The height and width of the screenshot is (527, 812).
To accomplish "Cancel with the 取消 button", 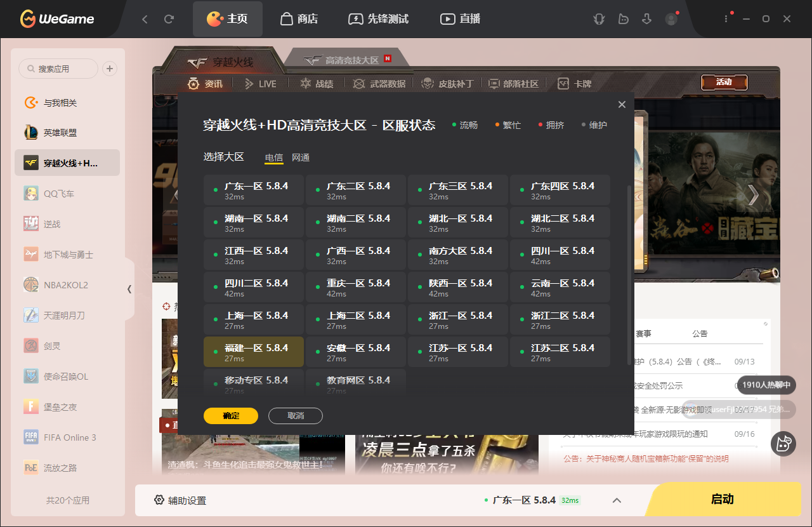I will tap(296, 416).
